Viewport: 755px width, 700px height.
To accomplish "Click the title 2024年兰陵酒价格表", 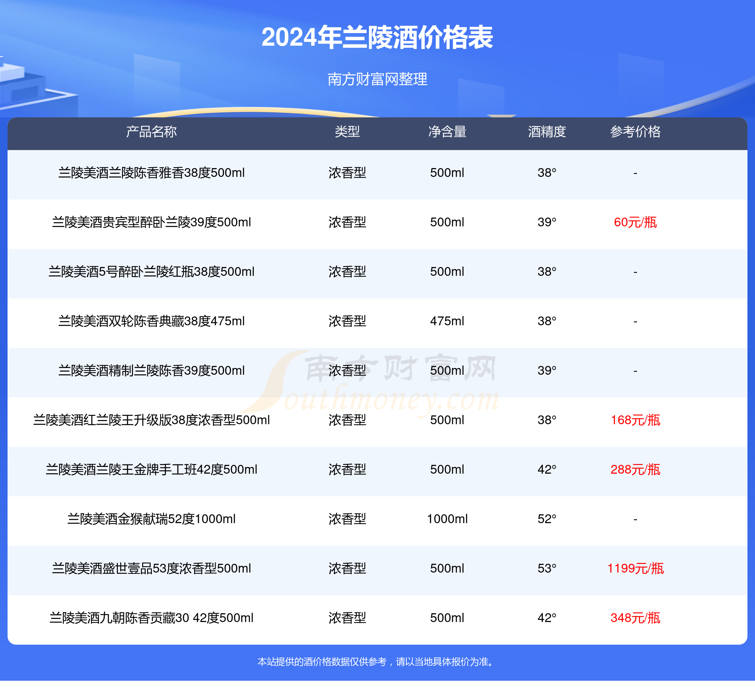I will pyautogui.click(x=377, y=37).
